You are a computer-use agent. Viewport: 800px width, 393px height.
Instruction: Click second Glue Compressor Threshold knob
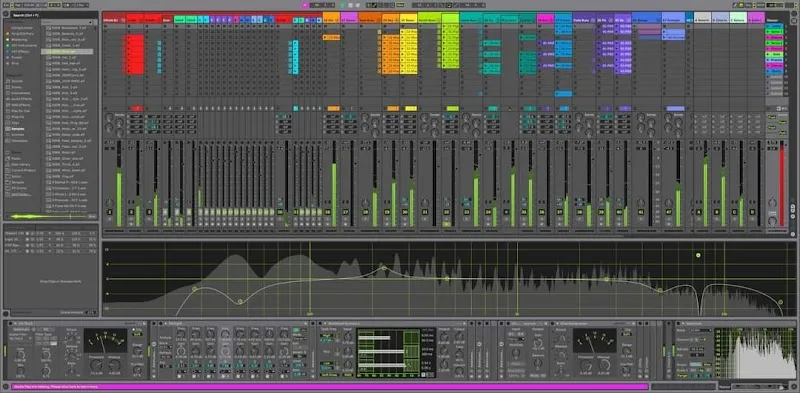tap(585, 365)
